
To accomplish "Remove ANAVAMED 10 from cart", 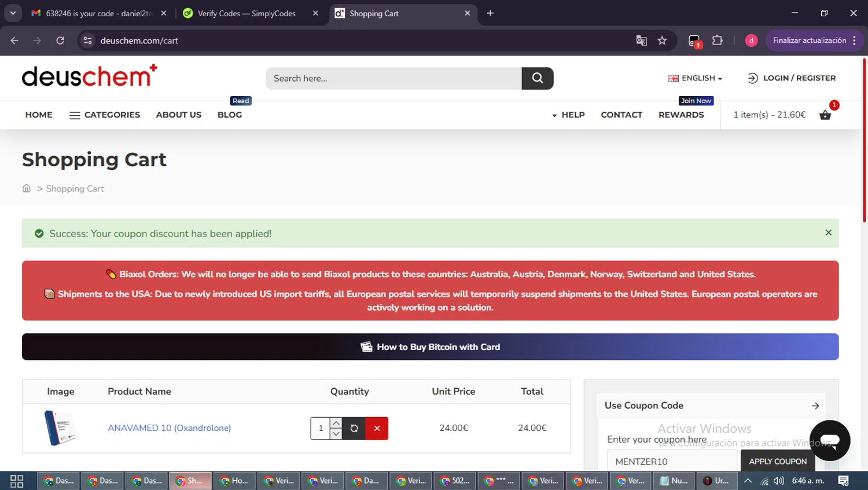I will (x=377, y=428).
